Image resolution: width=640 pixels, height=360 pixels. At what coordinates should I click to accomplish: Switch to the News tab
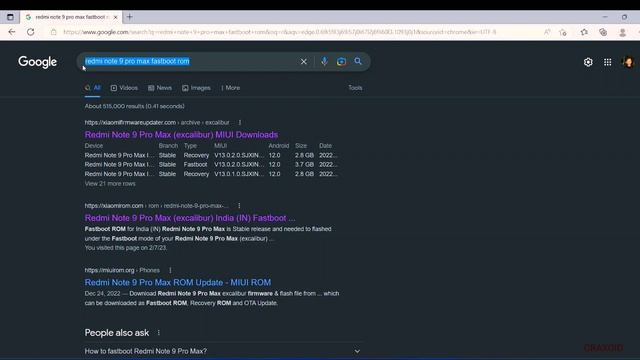[x=160, y=88]
